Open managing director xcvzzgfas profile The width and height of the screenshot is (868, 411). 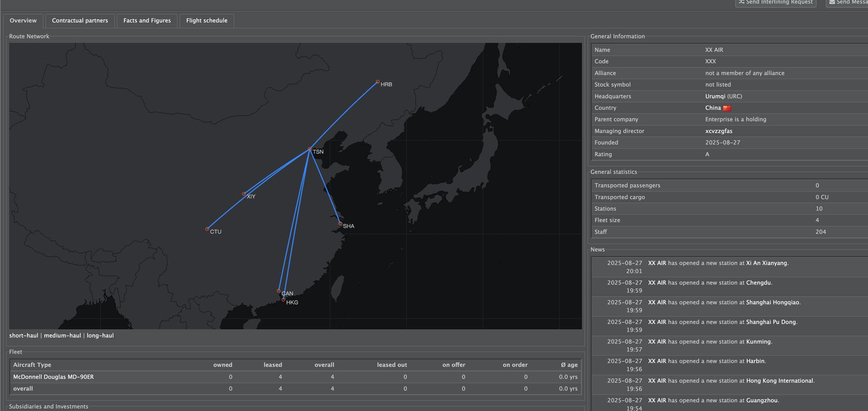[x=719, y=131]
